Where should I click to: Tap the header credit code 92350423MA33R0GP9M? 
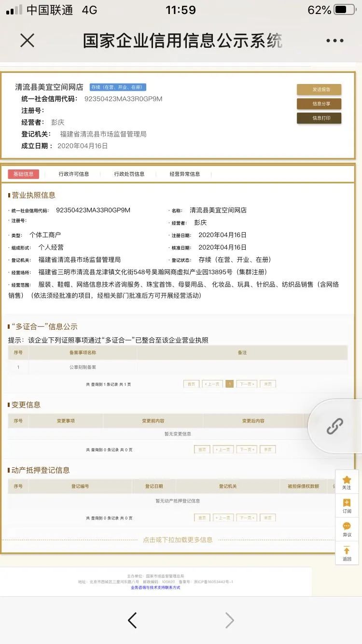point(124,98)
